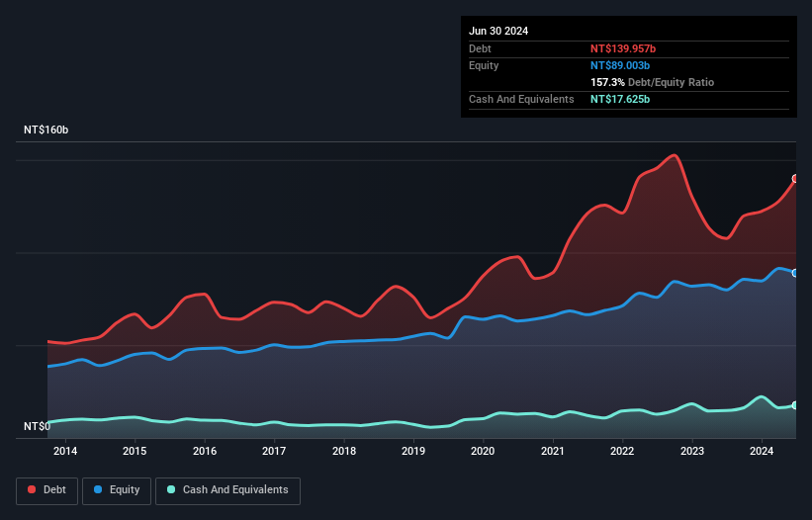Click the teal dot in Cash legend
Viewport: 812px width, 520px height.
tap(171, 489)
